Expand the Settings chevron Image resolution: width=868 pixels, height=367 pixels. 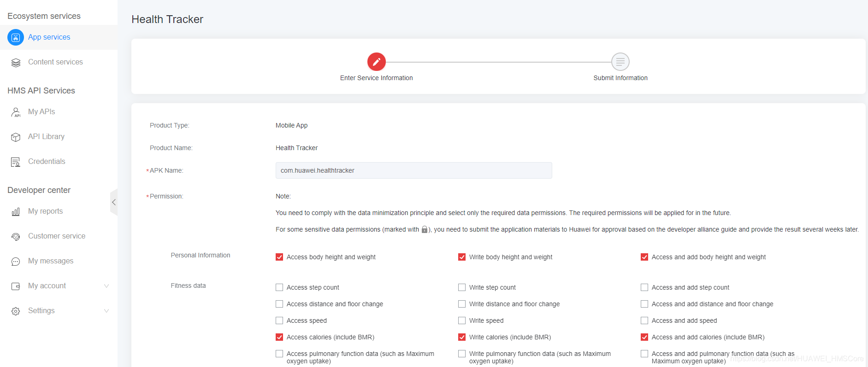coord(106,311)
